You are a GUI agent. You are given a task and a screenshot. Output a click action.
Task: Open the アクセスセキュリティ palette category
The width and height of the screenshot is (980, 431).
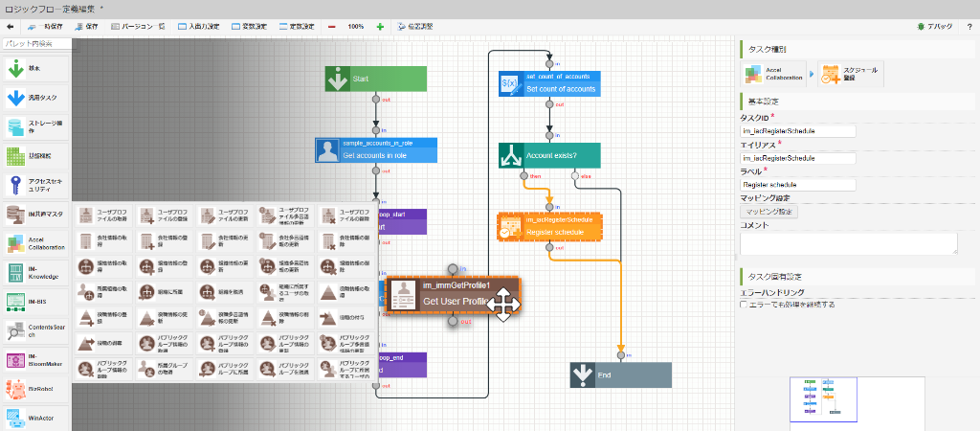[x=35, y=185]
